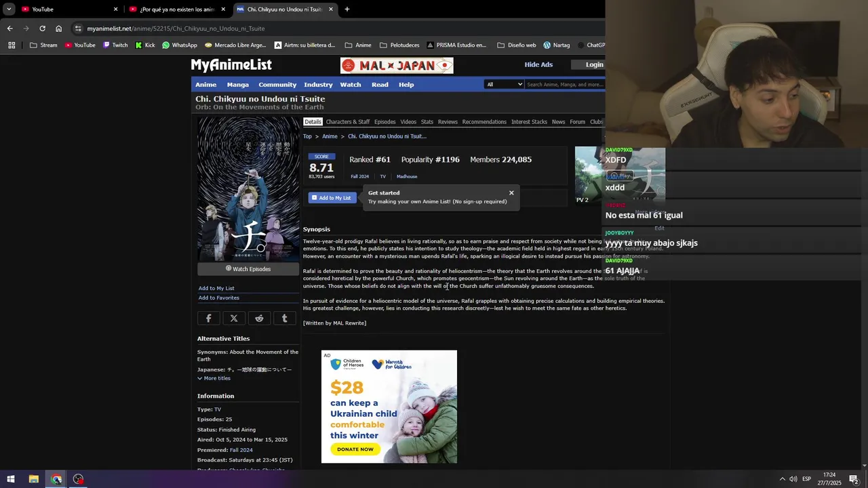Switch to Characters & Staff tab
This screenshot has width=868, height=488.
(348, 122)
